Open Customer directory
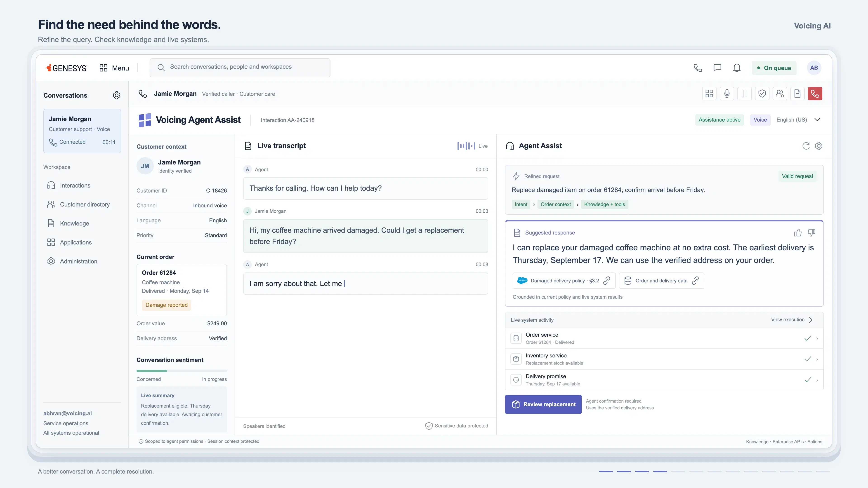The height and width of the screenshot is (488, 868). click(x=78, y=204)
